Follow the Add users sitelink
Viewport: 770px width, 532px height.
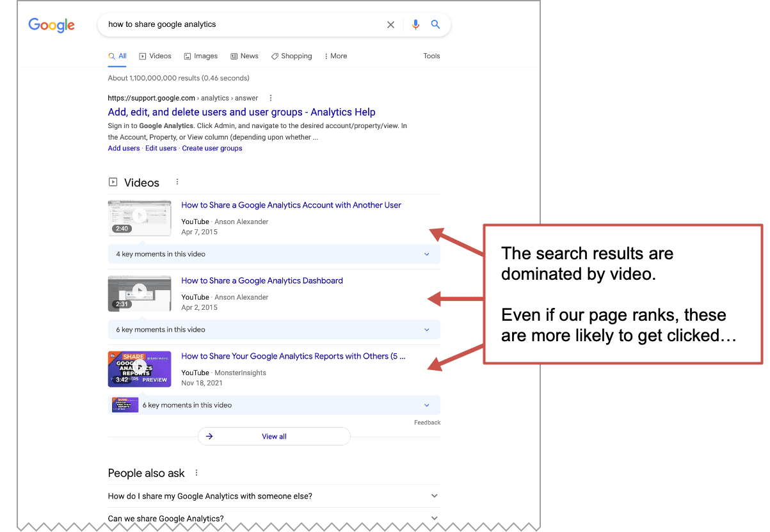tap(124, 149)
